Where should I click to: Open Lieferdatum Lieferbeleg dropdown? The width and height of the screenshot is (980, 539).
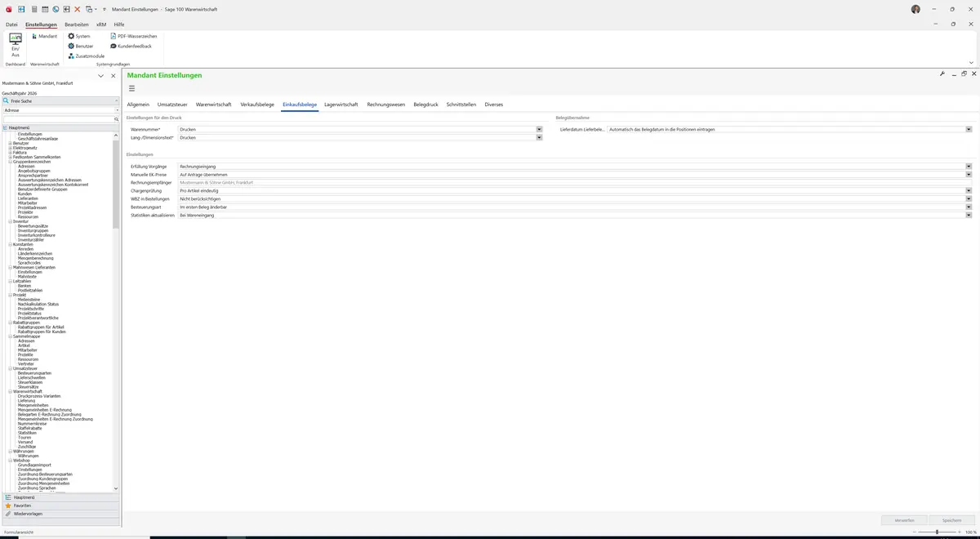(969, 129)
